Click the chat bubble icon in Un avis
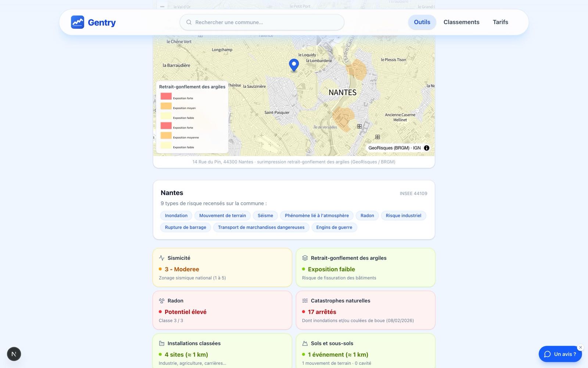 [547, 354]
